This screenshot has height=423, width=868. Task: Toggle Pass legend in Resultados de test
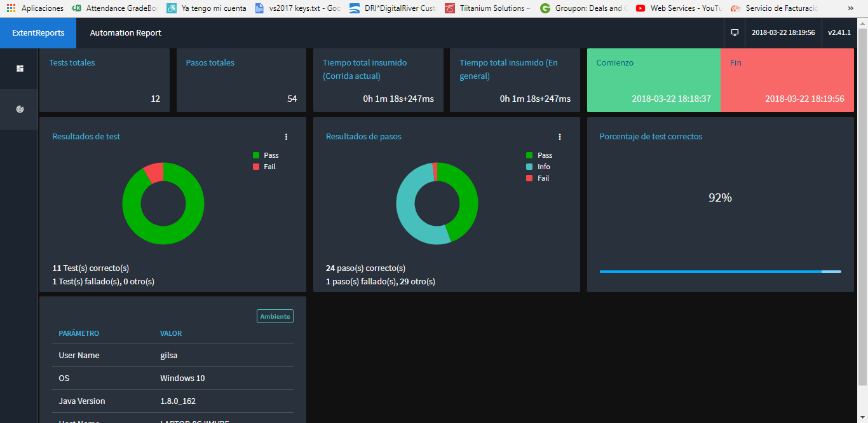pos(266,155)
